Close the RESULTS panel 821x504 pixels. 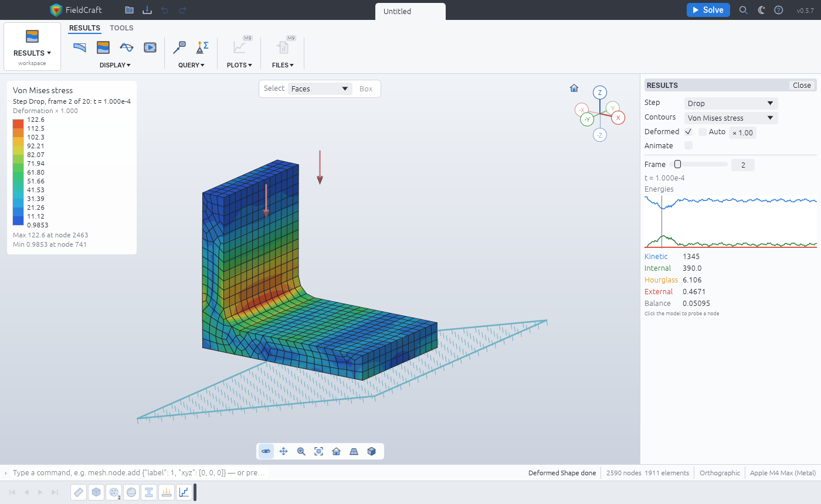point(802,86)
